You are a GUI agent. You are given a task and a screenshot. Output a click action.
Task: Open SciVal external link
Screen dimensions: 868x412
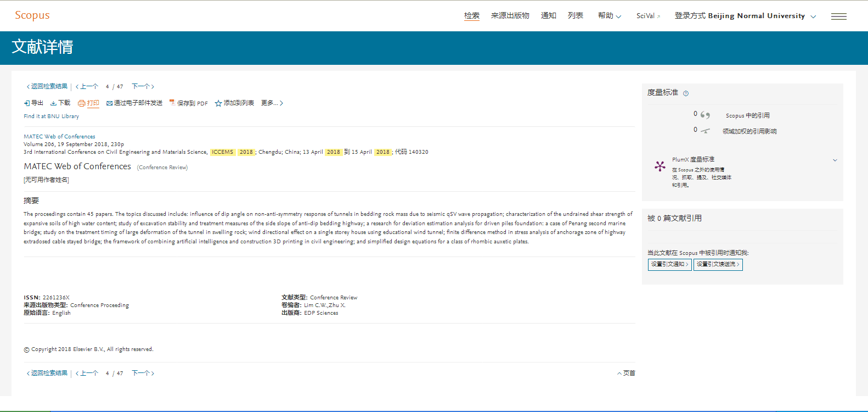click(x=648, y=16)
